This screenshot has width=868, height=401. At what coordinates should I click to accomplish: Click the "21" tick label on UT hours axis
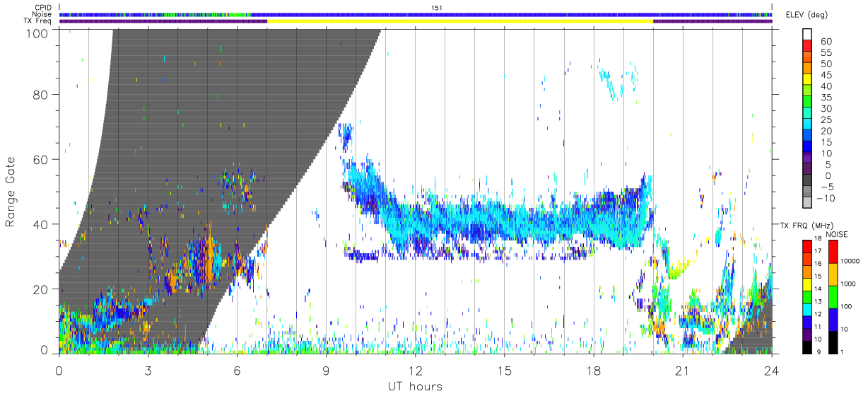(x=682, y=371)
